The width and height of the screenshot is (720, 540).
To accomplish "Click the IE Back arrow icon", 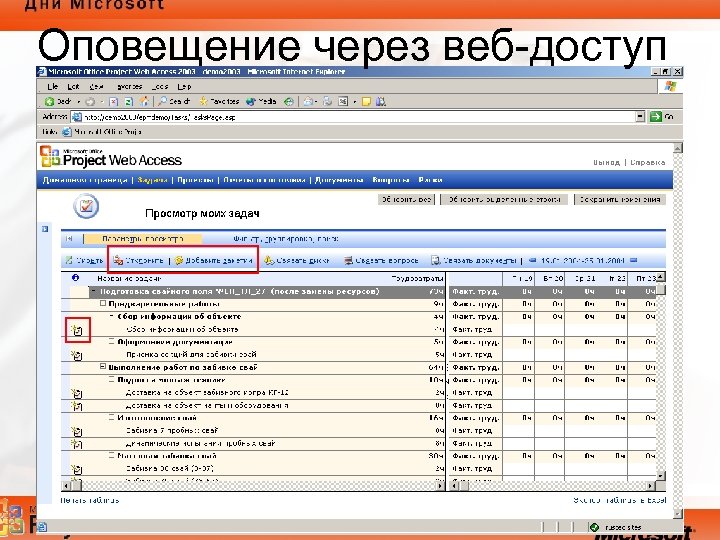I will coord(50,101).
